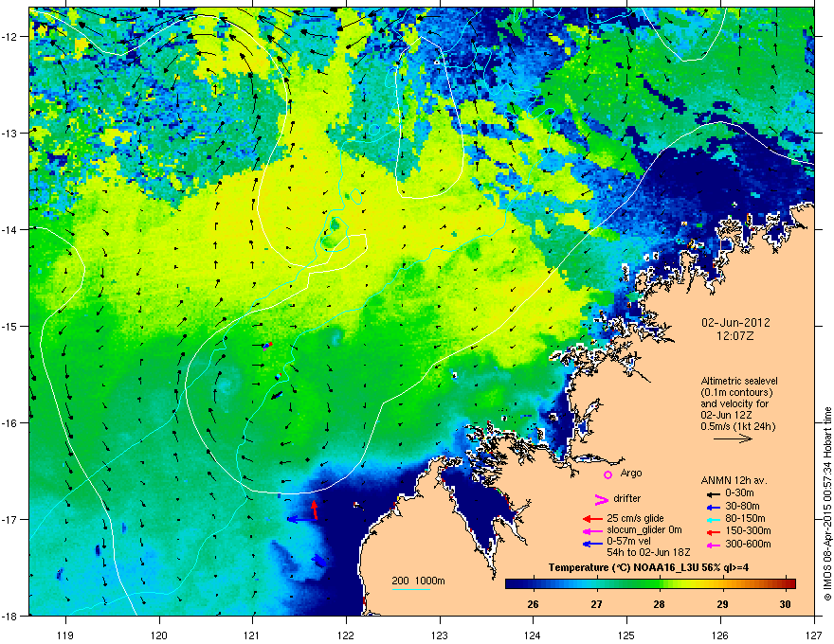Click the longitude axis label '126'
Viewport: 834px width, 644px height.
(x=720, y=635)
